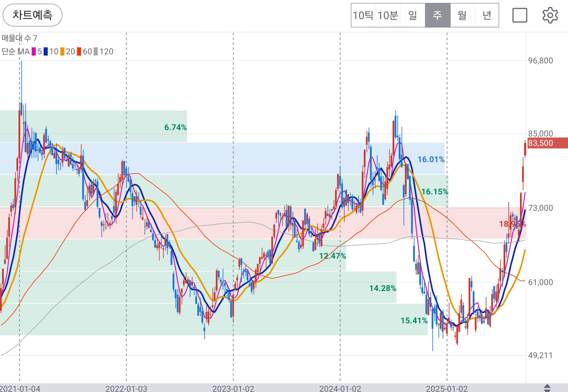Select the 일 daily chart tab

[413, 15]
